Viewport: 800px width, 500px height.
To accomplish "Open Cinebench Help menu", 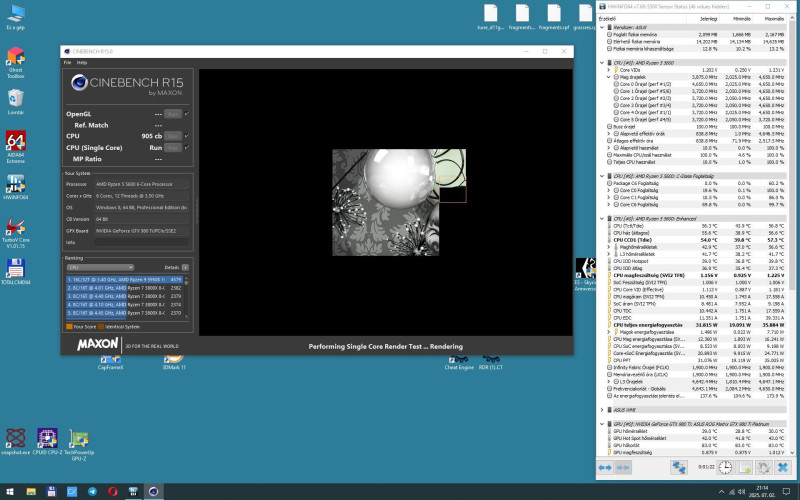I will point(82,62).
